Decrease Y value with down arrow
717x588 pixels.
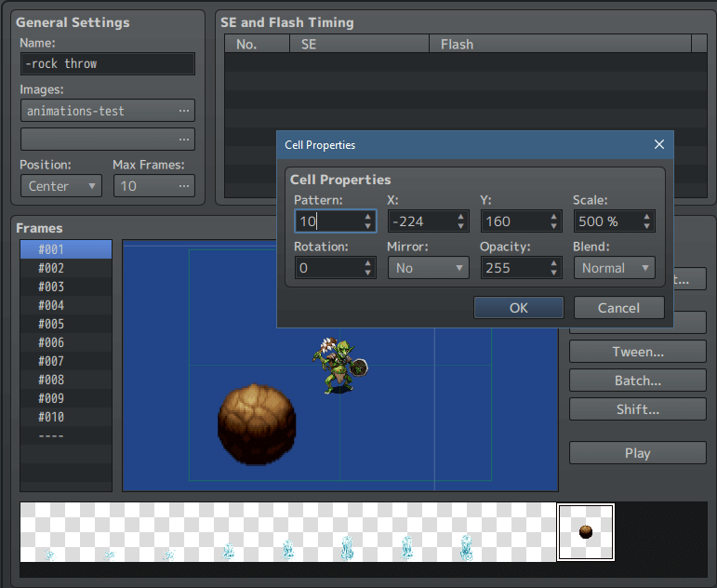tap(553, 226)
